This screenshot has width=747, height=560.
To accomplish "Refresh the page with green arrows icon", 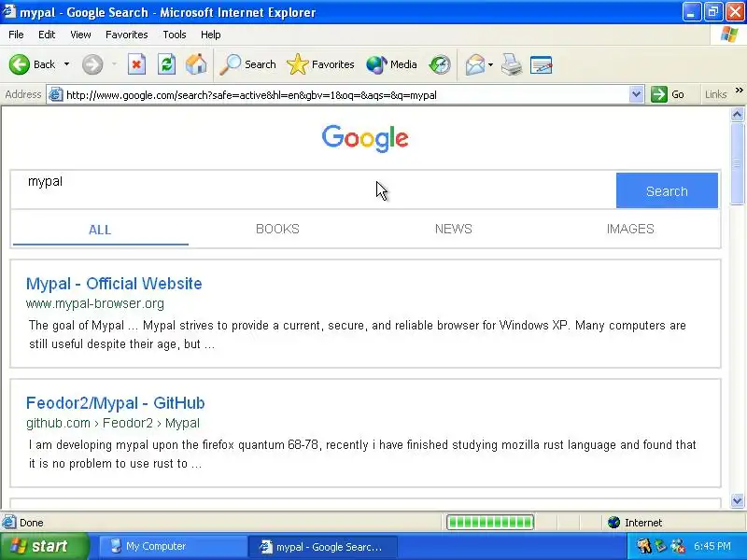I will (167, 64).
